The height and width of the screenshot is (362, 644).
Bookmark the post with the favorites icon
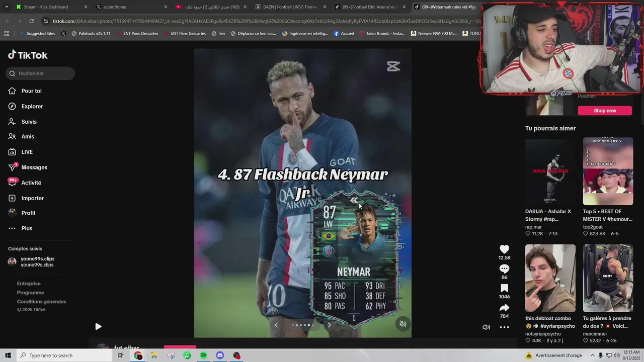point(504,288)
